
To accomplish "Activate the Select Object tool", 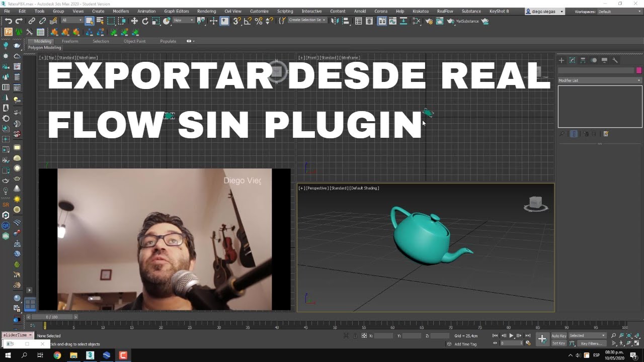I will pyautogui.click(x=90, y=21).
